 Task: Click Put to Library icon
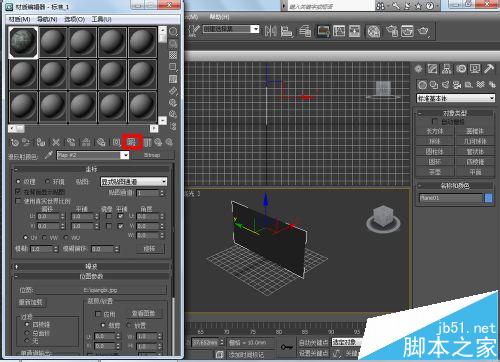101,143
